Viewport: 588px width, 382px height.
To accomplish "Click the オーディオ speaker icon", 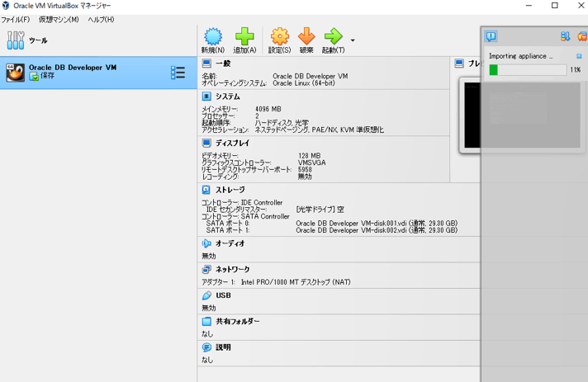I will (206, 243).
